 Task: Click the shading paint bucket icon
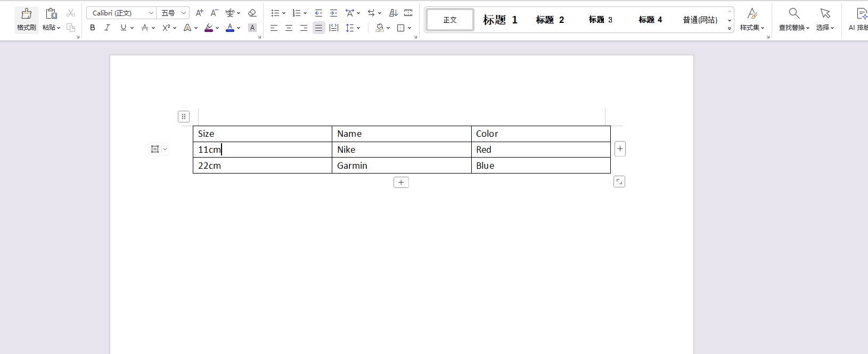[x=379, y=28]
